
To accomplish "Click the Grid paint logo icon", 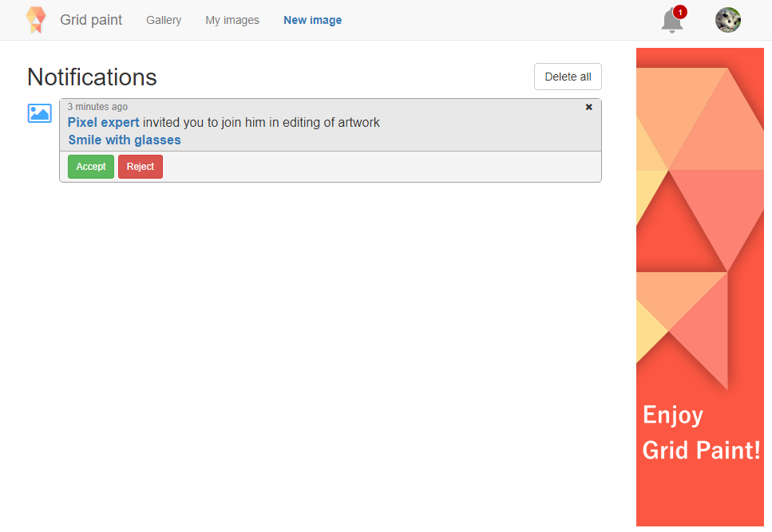I will coord(36,20).
